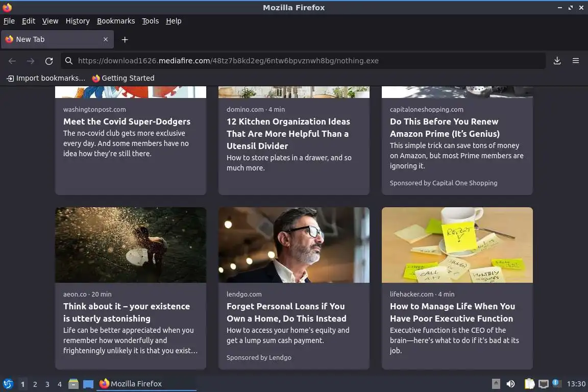The width and height of the screenshot is (588, 392).
Task: Open Do This Before You Renew Amazon Prime
Action: click(445, 128)
